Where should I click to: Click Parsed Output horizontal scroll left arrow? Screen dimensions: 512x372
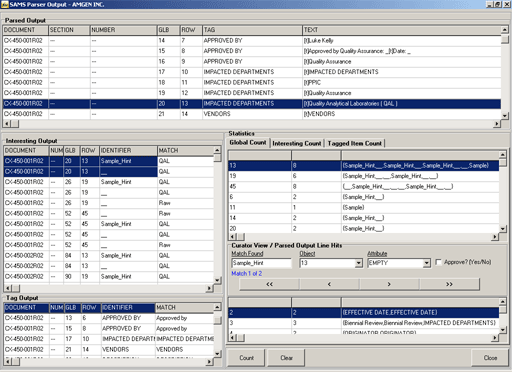click(7, 124)
